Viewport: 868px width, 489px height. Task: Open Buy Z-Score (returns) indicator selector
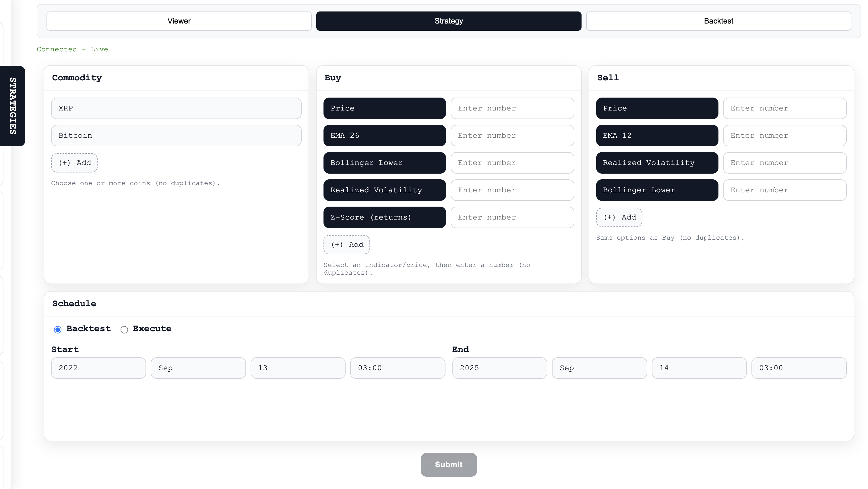point(384,218)
